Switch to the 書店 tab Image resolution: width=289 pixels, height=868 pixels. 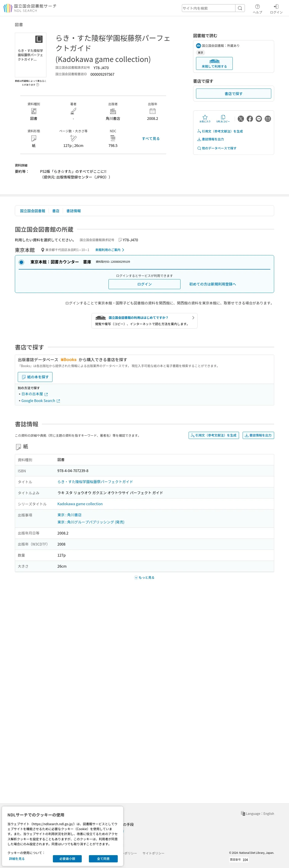[56, 211]
